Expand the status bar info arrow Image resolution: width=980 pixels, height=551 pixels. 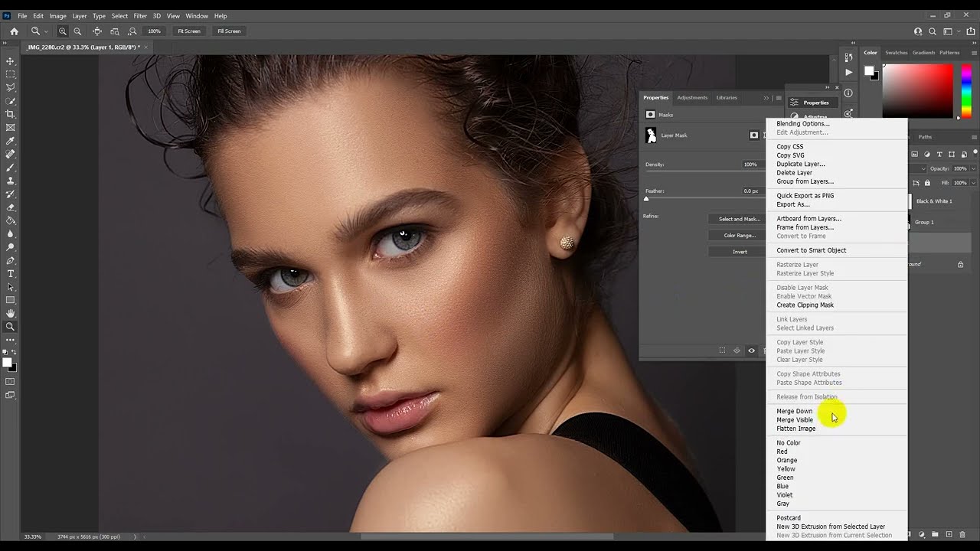click(136, 536)
